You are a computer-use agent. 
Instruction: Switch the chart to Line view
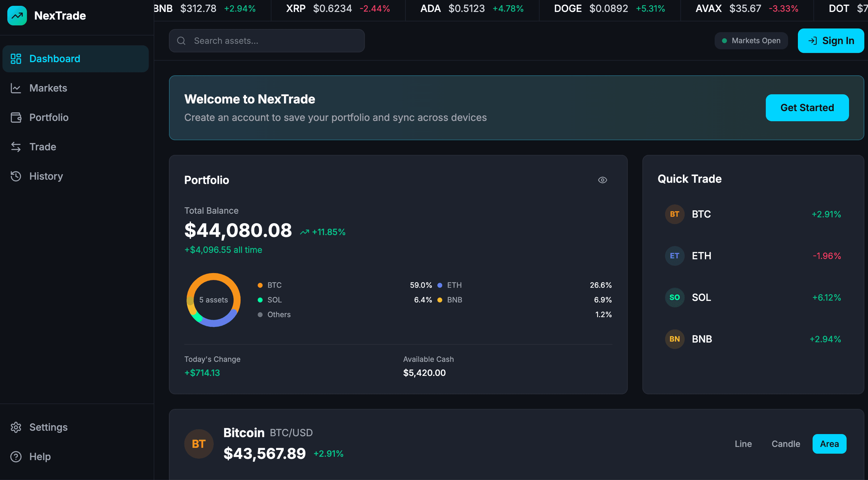(x=743, y=444)
